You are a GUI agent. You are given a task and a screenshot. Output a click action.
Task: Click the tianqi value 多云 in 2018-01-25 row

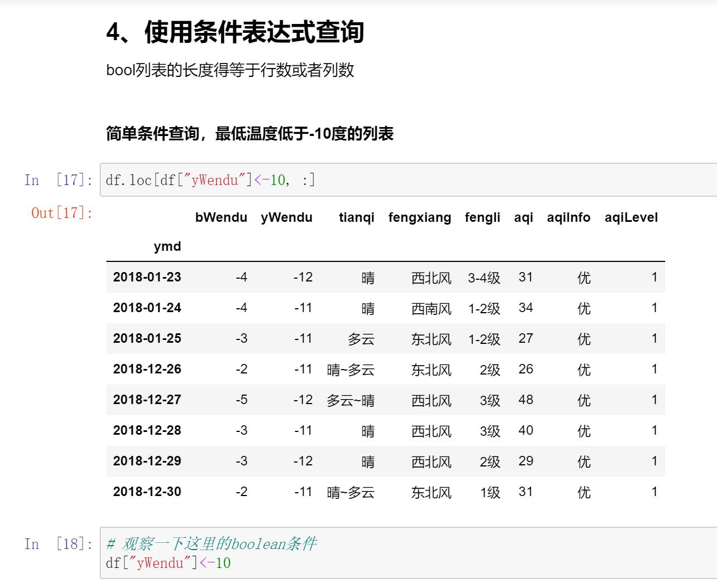coord(361,339)
